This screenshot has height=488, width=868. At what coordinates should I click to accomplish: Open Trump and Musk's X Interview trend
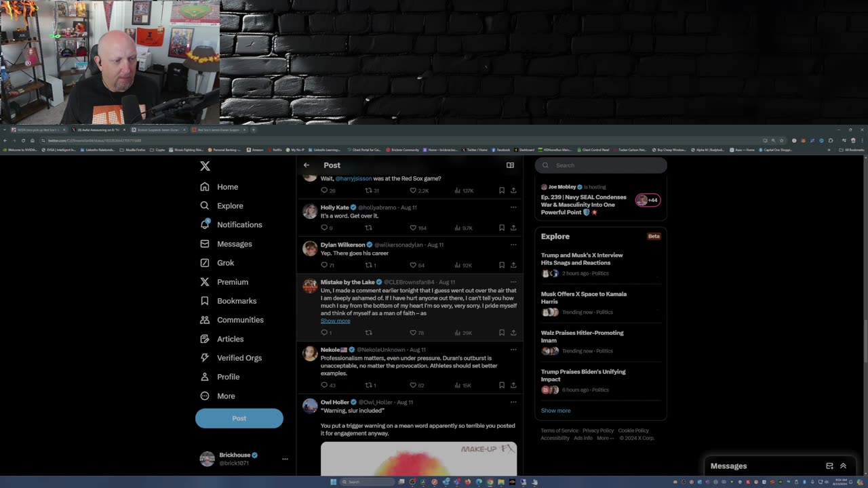[582, 259]
